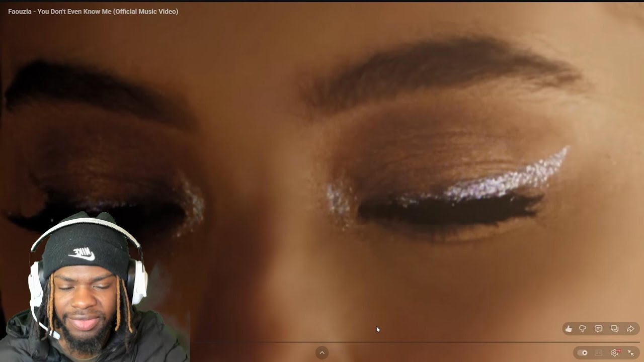Dislike the video with thumbs down
This screenshot has height=362, width=644.
tap(583, 329)
